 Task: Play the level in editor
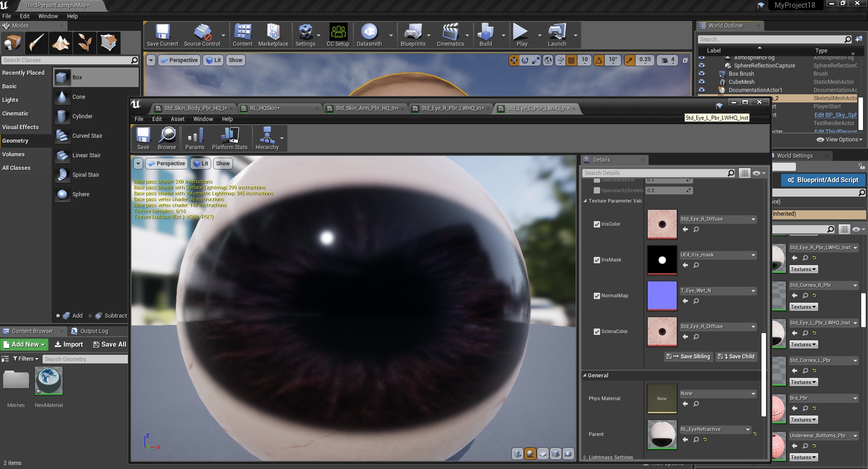[x=521, y=35]
